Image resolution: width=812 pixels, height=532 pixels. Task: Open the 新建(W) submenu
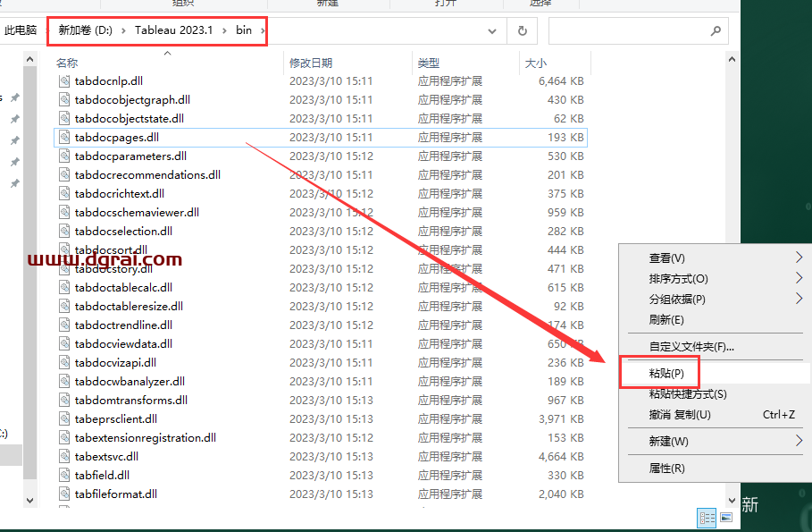pyautogui.click(x=716, y=442)
